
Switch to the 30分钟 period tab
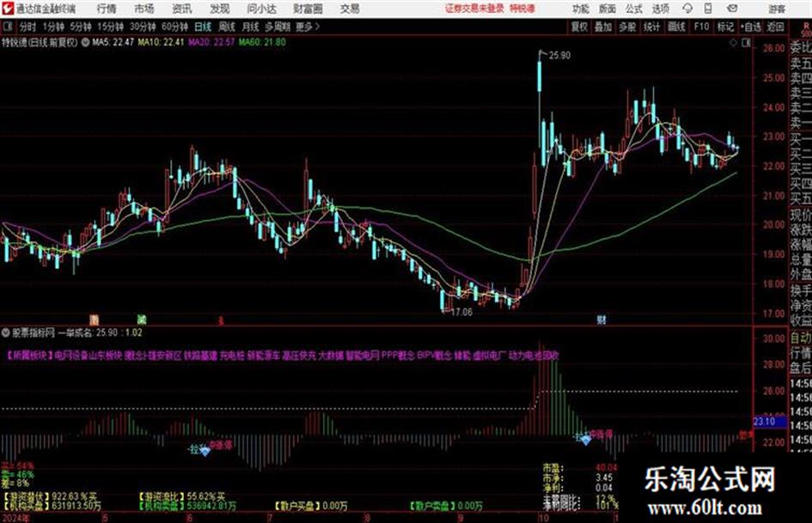point(143,27)
